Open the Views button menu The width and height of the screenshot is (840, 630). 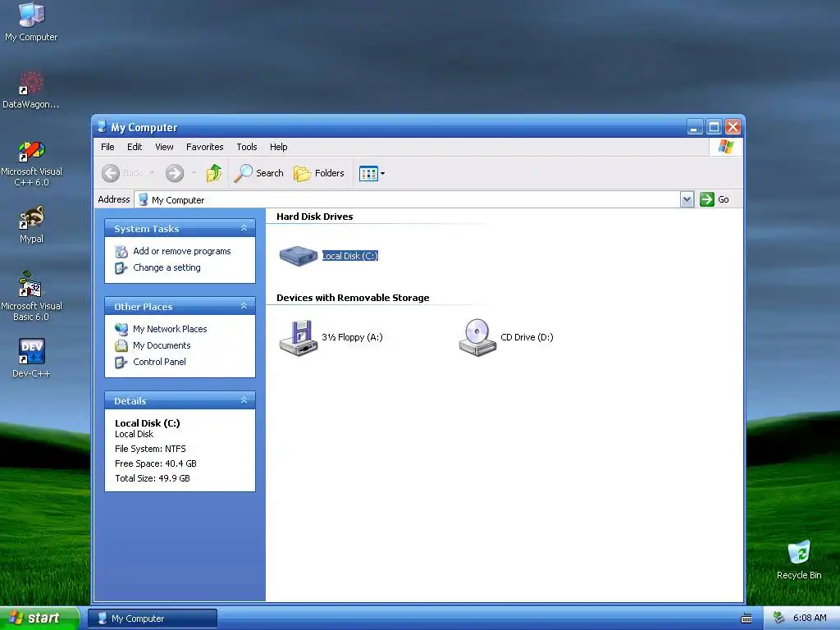[x=372, y=173]
